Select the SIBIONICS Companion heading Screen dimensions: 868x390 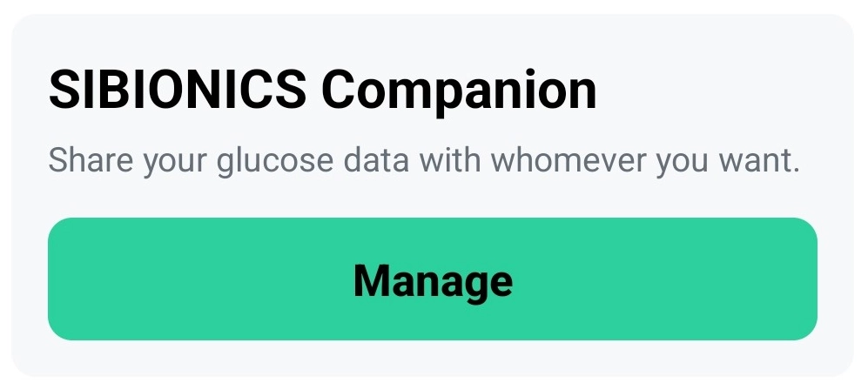(322, 89)
